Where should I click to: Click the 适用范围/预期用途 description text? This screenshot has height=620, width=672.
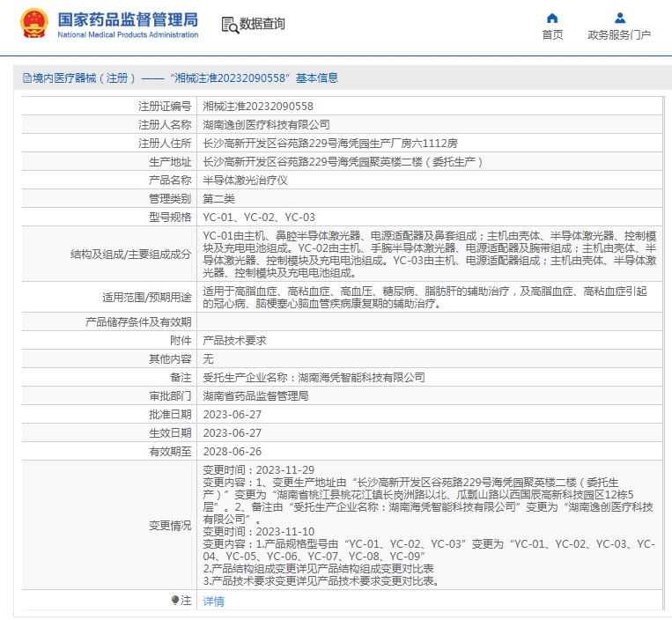click(x=425, y=298)
